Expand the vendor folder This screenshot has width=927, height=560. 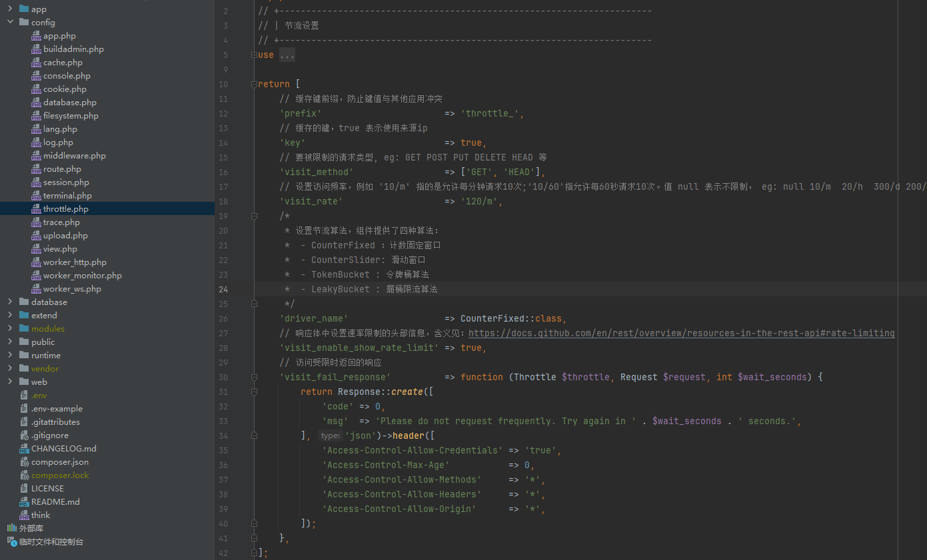[x=10, y=369]
